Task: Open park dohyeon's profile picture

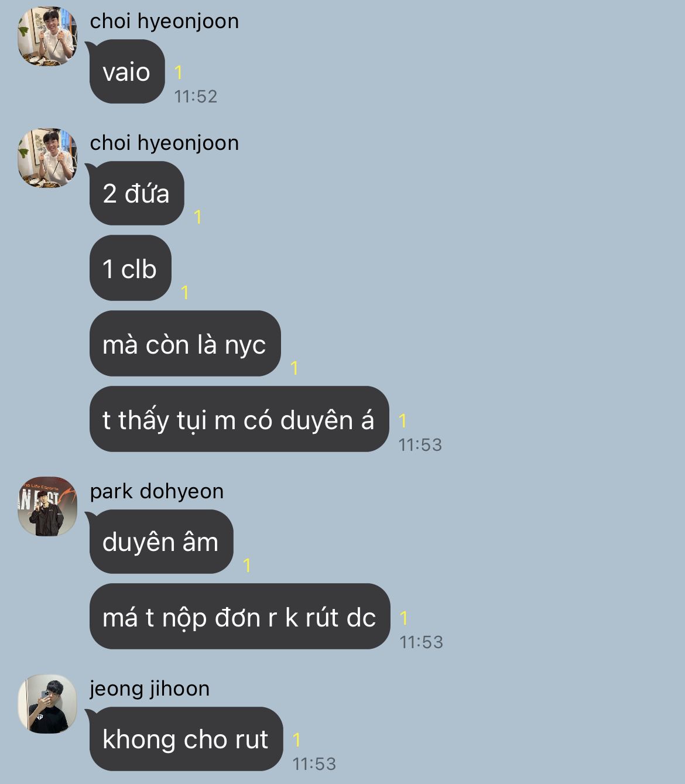Action: click(47, 506)
